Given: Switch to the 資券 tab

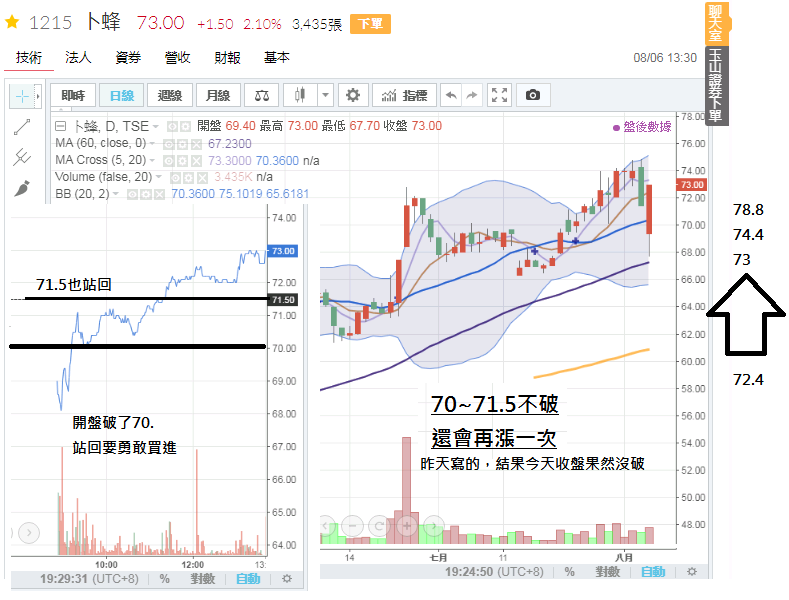Looking at the screenshot, I should (128, 58).
